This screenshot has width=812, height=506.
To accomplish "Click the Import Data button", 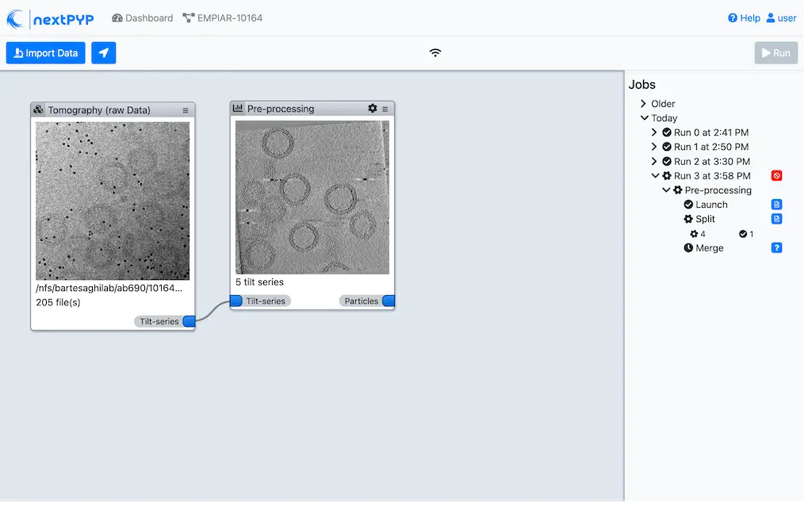I will coord(45,52).
